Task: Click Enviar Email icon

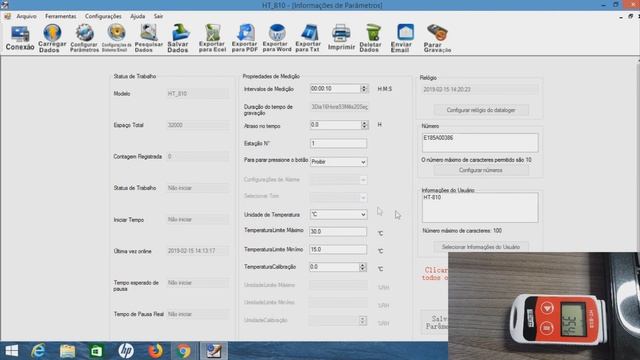Action: (402, 38)
